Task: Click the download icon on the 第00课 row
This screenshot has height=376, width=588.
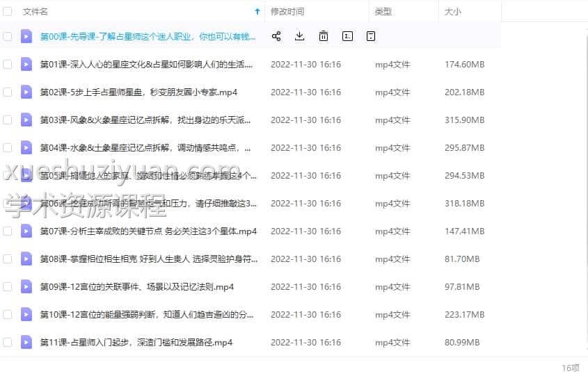Action: click(300, 36)
